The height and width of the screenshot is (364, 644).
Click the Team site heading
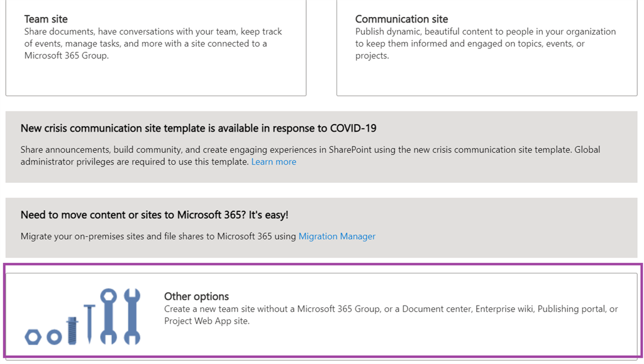pos(46,19)
